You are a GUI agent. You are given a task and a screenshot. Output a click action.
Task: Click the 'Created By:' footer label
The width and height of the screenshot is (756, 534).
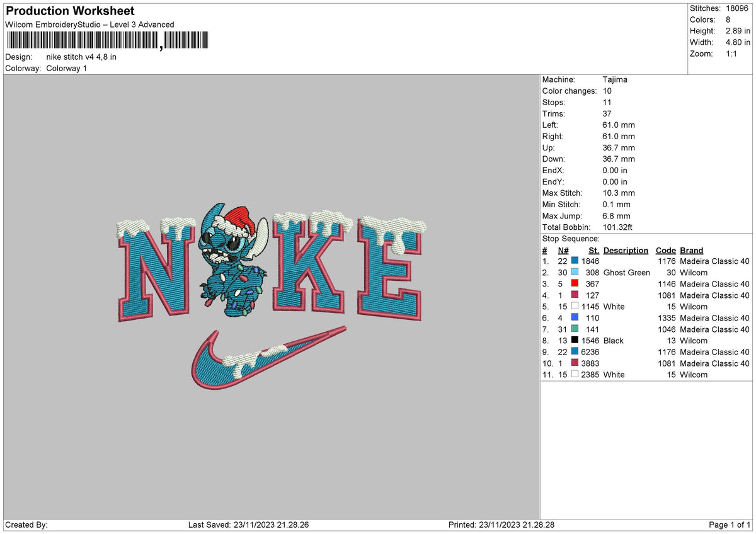(26, 525)
